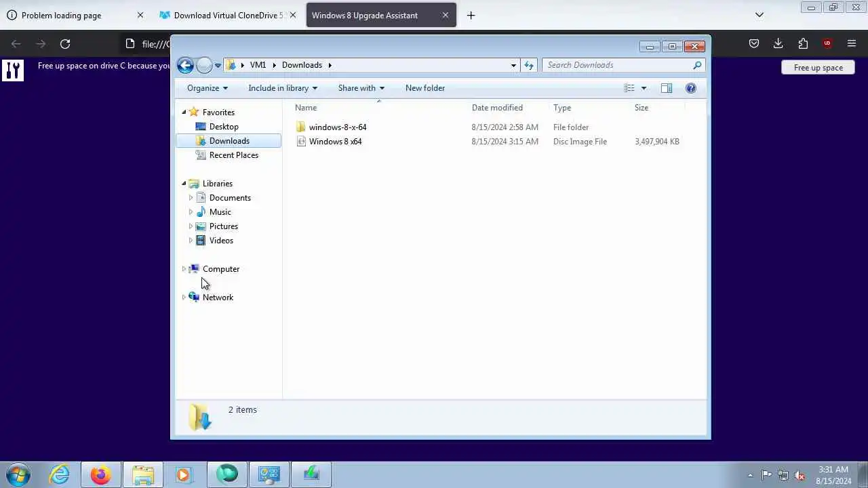868x488 pixels.
Task: Select the windows-8-x-64 folder
Action: [x=338, y=127]
